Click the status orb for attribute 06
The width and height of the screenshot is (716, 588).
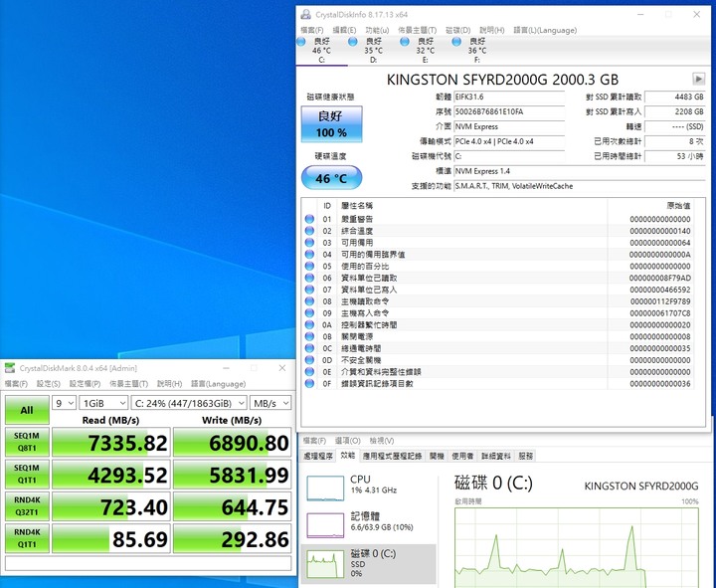coord(309,278)
